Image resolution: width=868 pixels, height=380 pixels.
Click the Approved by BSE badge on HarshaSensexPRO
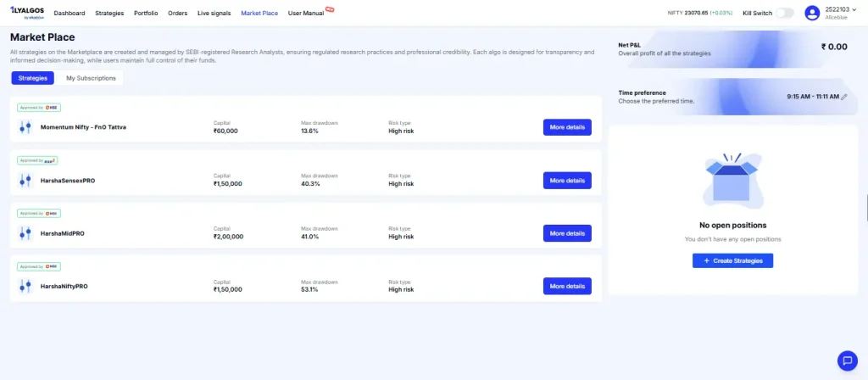[x=37, y=160]
